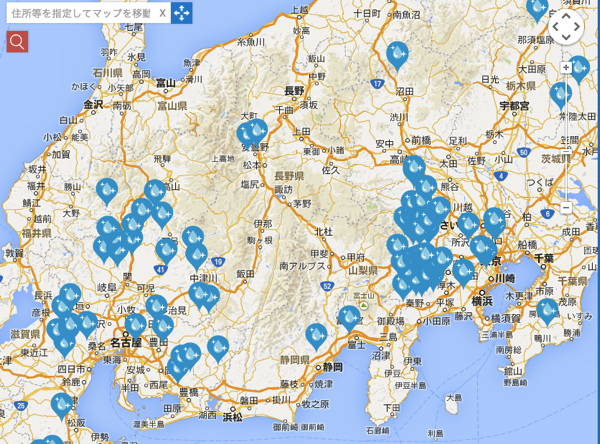The height and width of the screenshot is (444, 600).
Task: Click the address search input field
Action: [x=78, y=12]
